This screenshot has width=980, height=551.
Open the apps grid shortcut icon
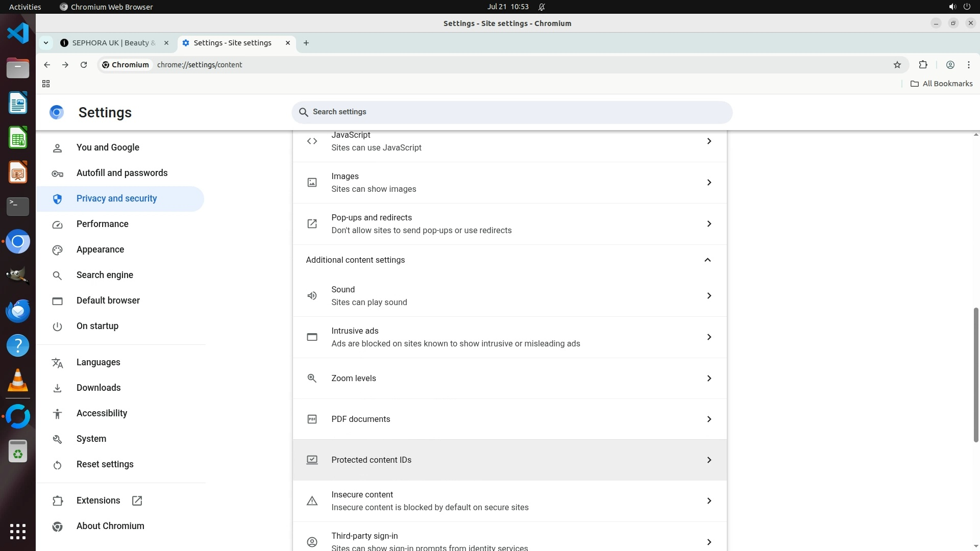[x=46, y=84]
